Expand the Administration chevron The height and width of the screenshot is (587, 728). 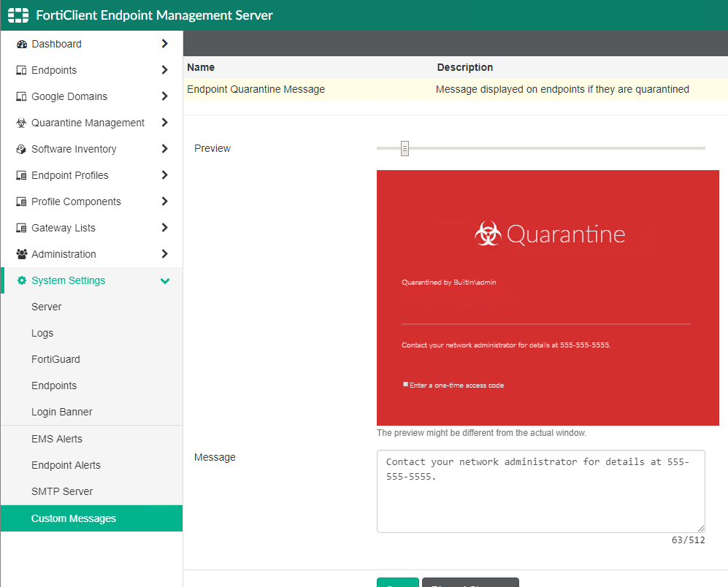point(164,254)
